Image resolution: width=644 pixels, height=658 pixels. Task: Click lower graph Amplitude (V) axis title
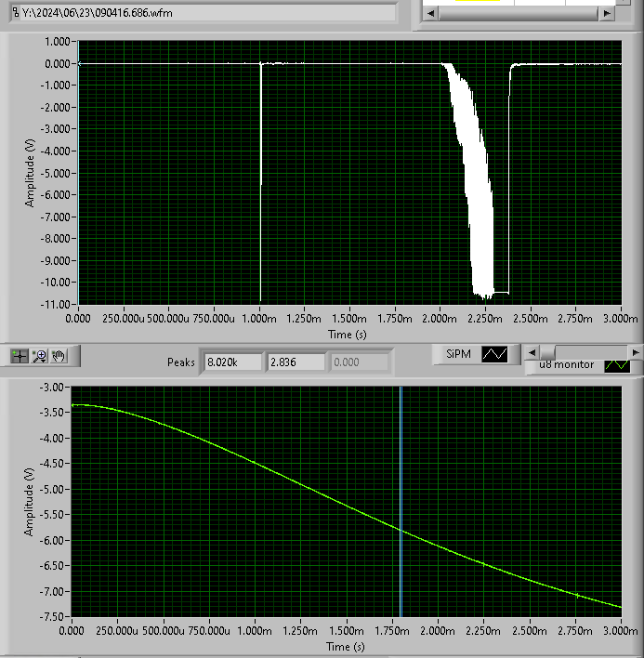pyautogui.click(x=29, y=502)
